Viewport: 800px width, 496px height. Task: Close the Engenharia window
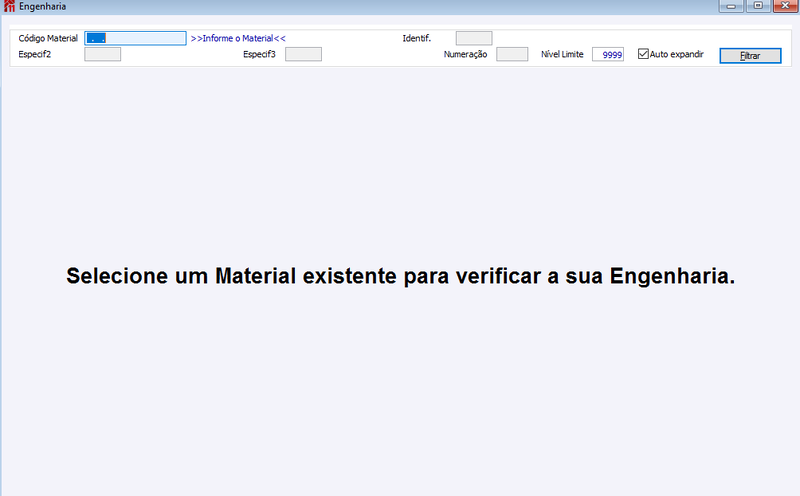(785, 6)
